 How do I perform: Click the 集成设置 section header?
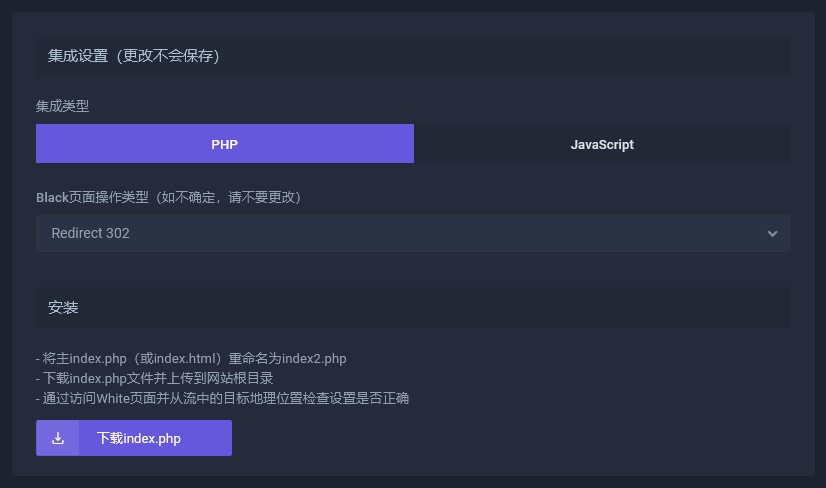click(x=78, y=56)
